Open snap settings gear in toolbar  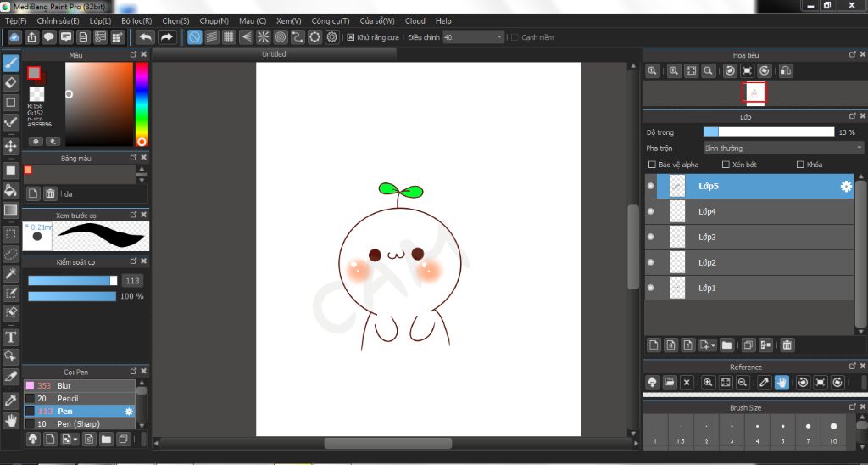[332, 37]
